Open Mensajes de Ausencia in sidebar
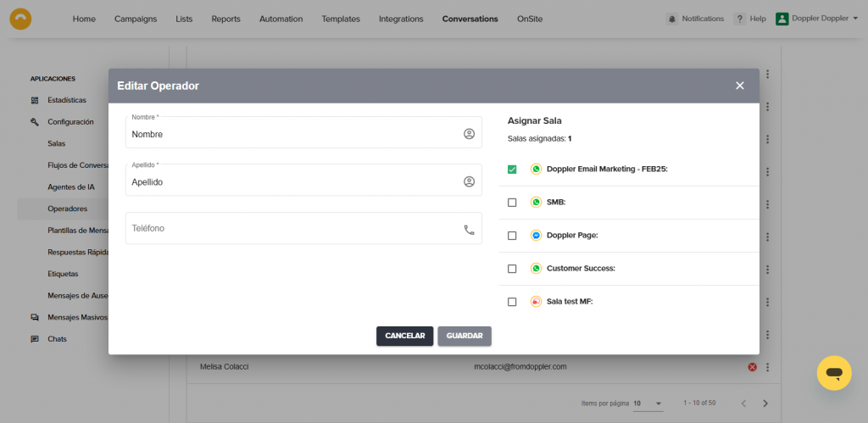 click(78, 296)
